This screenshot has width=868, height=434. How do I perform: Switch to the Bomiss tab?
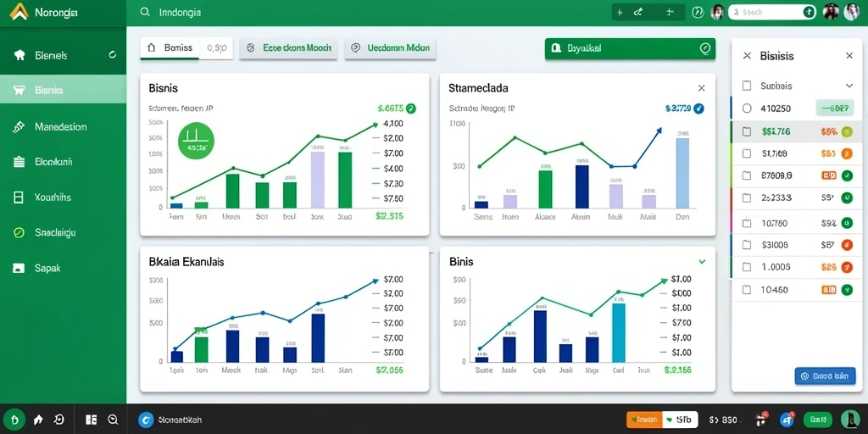pos(171,48)
